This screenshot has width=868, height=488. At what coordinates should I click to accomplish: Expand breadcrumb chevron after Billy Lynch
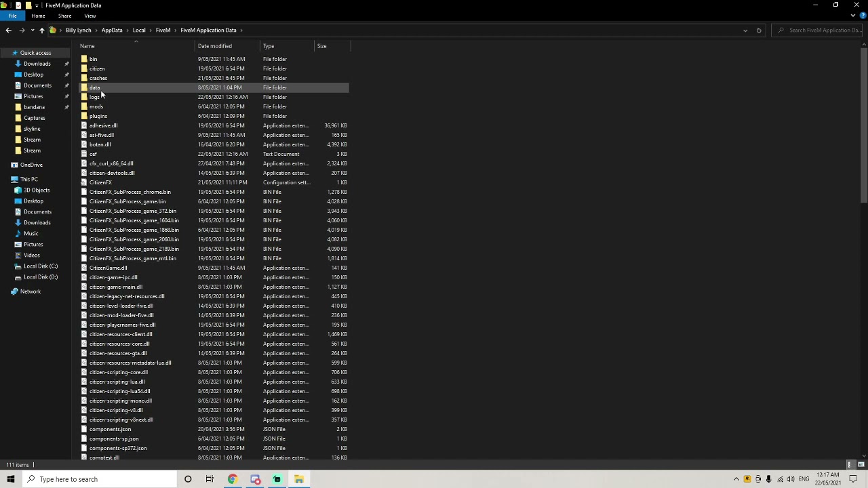pyautogui.click(x=96, y=30)
